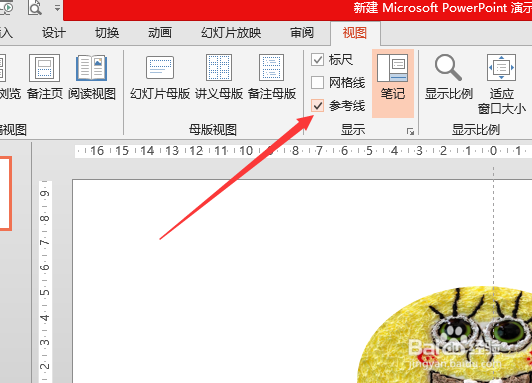The height and width of the screenshot is (383, 532).
Task: Open the quick access toolbar customize dropdown
Action: 57,8
